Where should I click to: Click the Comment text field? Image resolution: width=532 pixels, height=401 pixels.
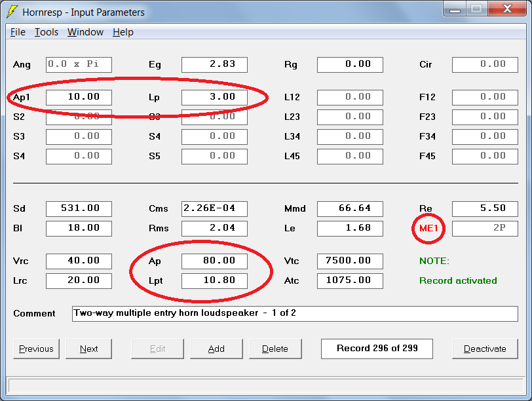tap(295, 314)
